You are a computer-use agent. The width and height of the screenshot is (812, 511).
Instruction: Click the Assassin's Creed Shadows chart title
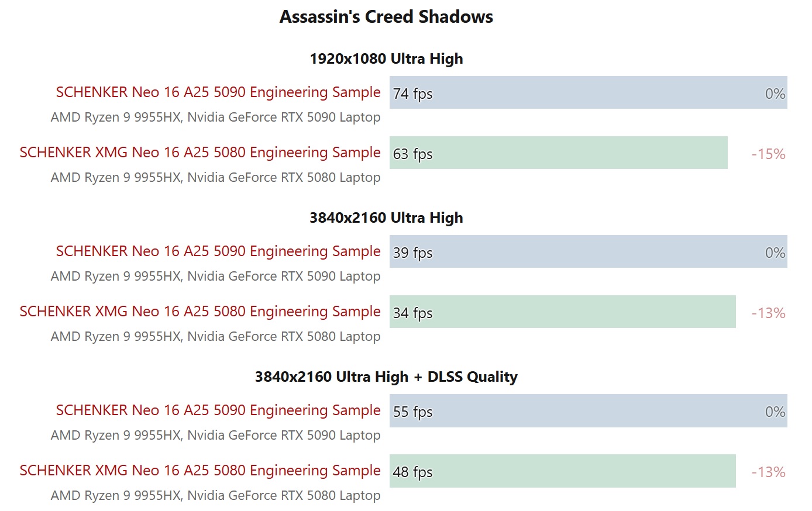[x=386, y=17]
